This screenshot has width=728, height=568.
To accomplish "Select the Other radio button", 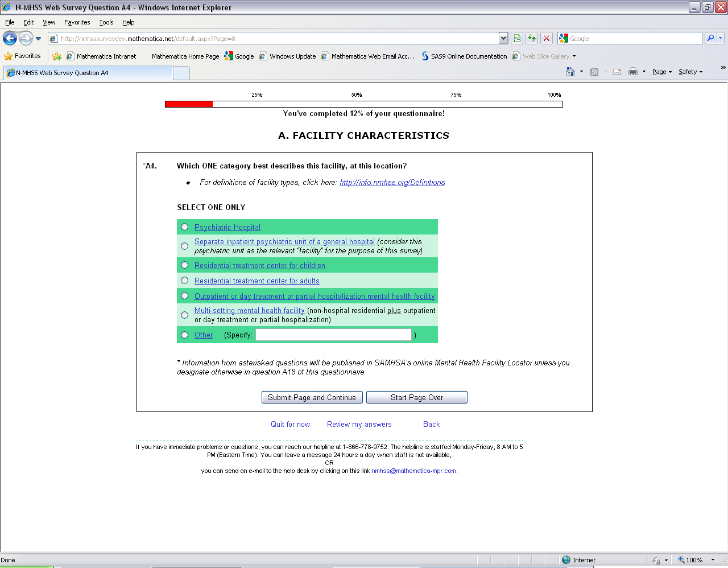I will [185, 335].
